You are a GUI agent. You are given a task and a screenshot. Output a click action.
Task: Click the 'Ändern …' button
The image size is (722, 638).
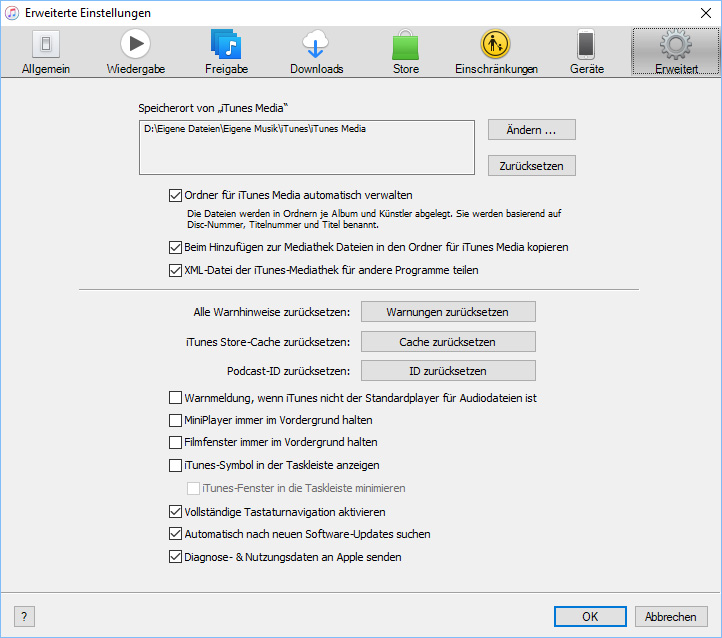pos(531,130)
